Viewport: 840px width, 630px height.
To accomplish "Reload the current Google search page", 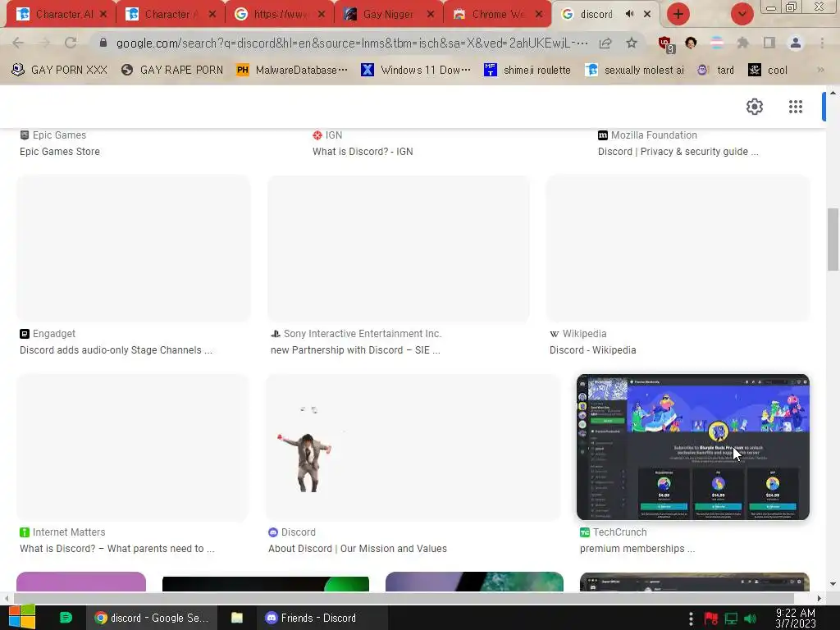I will pos(71,43).
